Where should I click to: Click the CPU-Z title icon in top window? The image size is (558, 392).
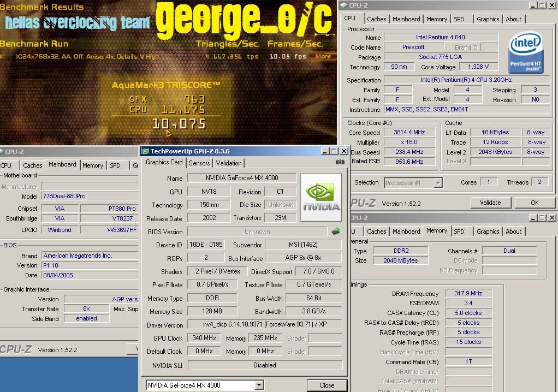tap(344, 5)
